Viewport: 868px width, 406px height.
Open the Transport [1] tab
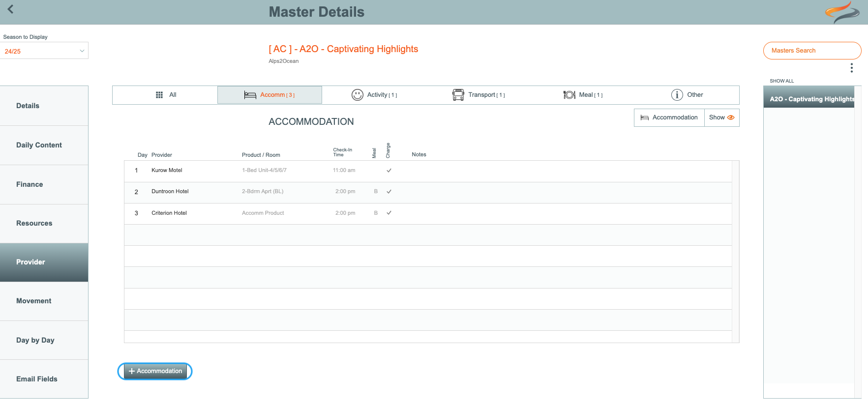[x=479, y=95]
